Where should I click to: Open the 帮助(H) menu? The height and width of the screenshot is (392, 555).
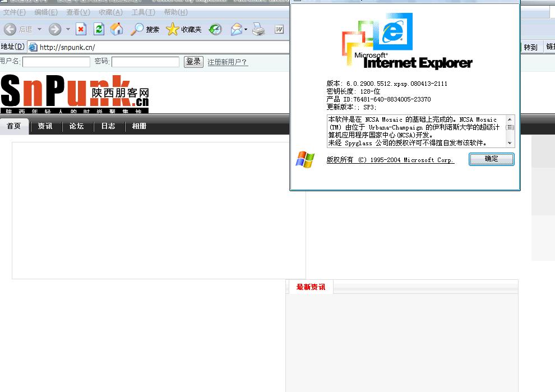(175, 12)
